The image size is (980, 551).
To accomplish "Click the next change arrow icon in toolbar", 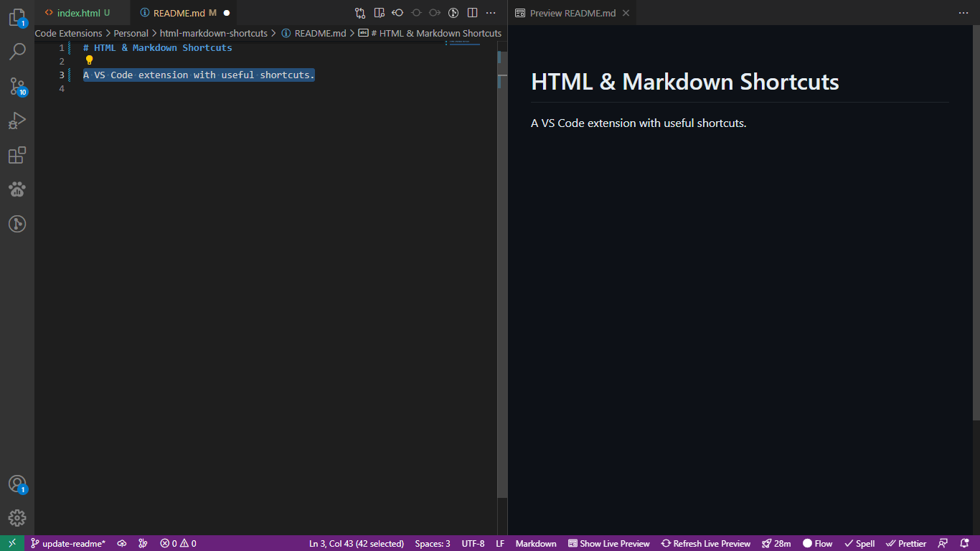I will (x=435, y=13).
